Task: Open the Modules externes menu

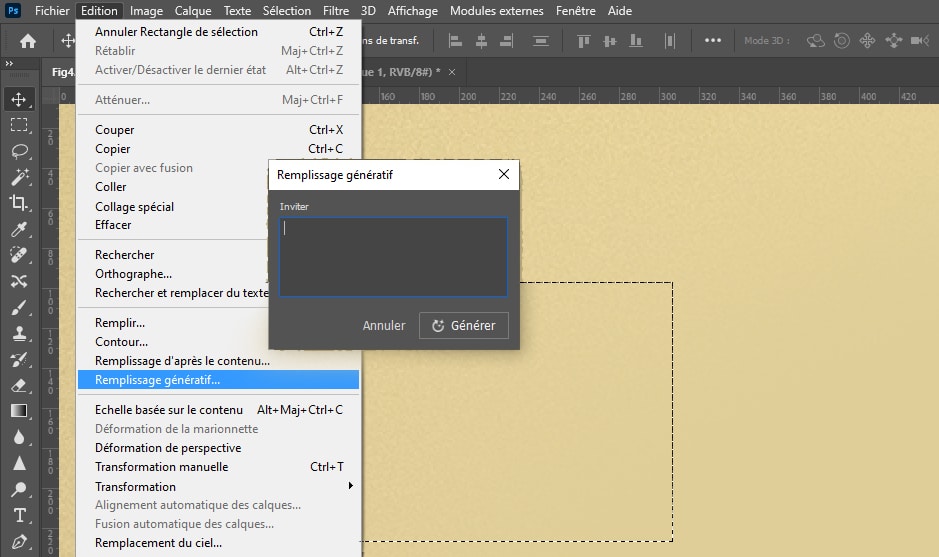Action: [496, 10]
